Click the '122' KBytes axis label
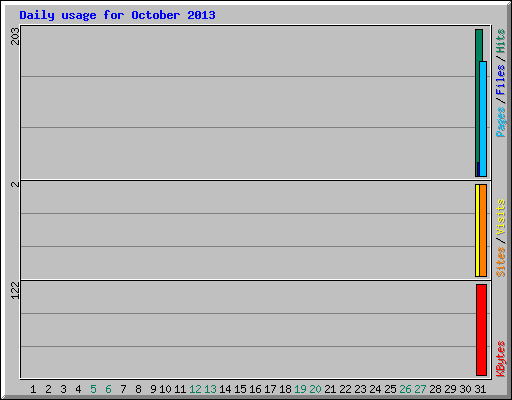This screenshot has width=512, height=400. 15,290
